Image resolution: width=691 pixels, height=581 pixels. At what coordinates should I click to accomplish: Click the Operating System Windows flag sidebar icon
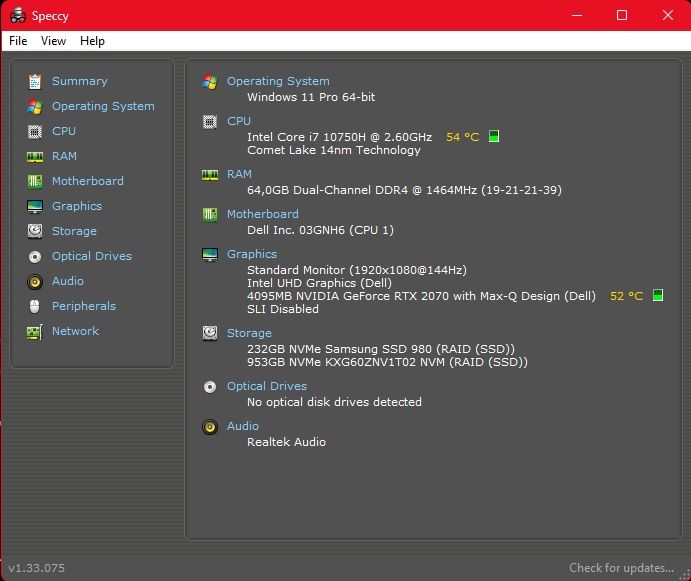tap(35, 106)
